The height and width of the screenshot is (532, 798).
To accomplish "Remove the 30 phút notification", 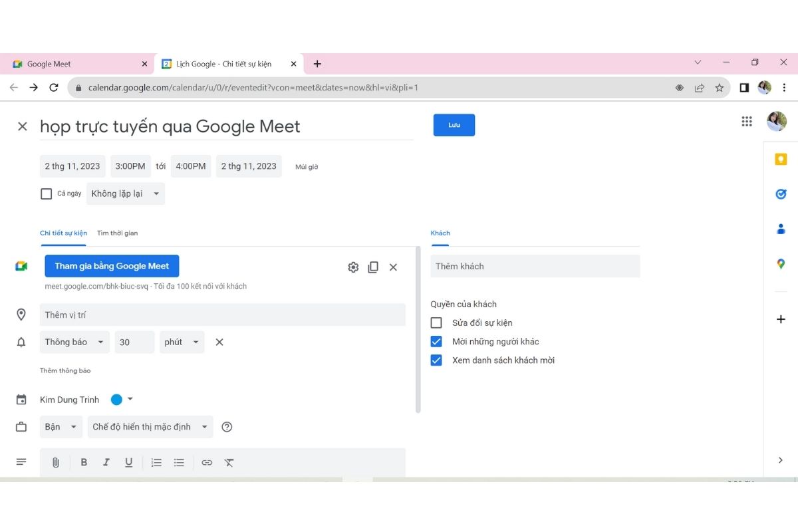I will [x=219, y=342].
